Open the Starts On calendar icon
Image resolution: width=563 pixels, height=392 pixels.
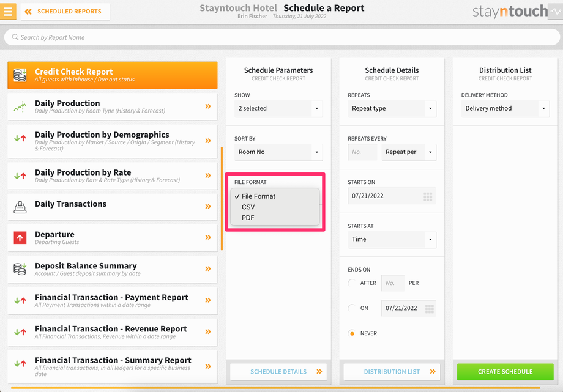pyautogui.click(x=428, y=196)
